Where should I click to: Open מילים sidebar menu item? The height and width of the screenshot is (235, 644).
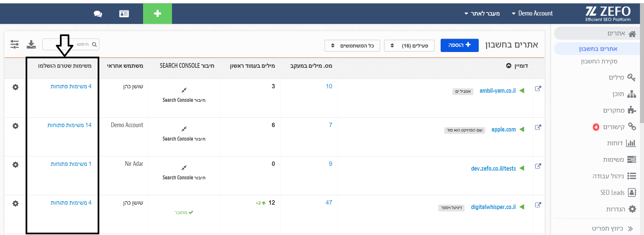[622, 77]
